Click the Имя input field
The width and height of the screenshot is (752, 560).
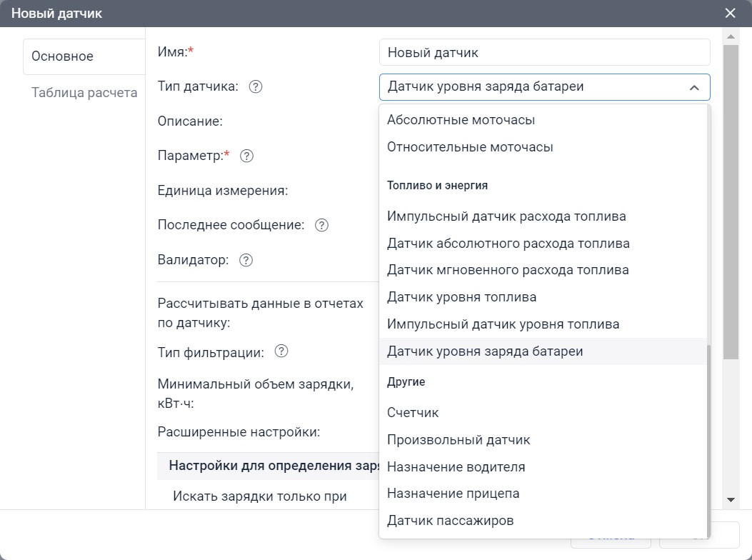[x=544, y=53]
